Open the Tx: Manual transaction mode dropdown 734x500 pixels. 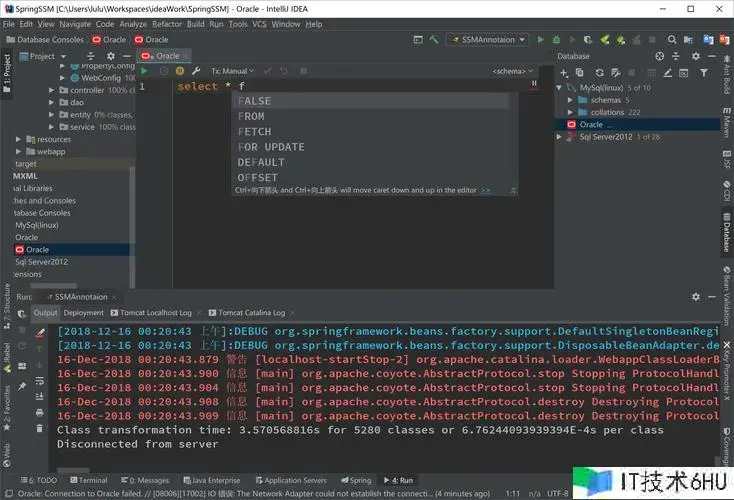pos(232,71)
